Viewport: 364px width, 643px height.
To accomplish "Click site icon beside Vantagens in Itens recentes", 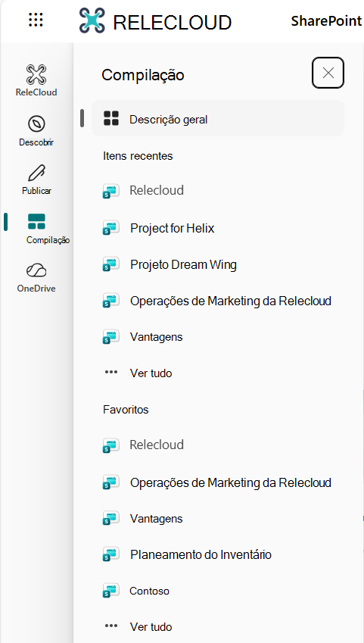I will coord(110,336).
